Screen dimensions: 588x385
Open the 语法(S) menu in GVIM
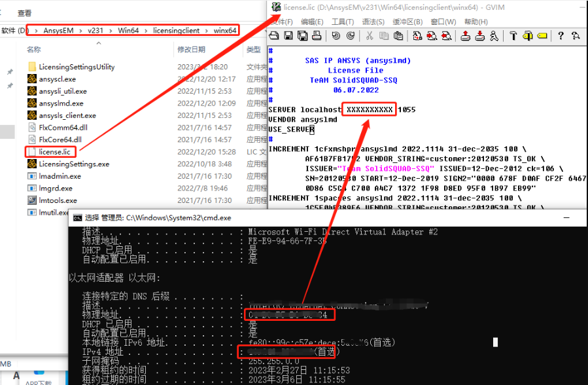(x=373, y=22)
